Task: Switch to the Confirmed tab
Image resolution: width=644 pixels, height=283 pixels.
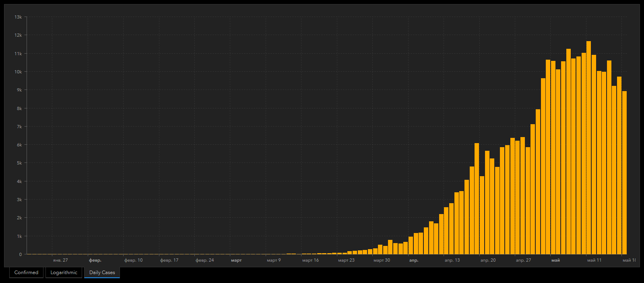Action: [26, 273]
